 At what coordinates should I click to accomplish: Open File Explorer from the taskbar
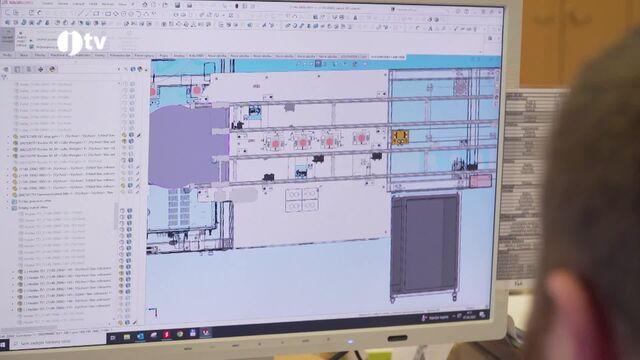pyautogui.click(x=127, y=337)
